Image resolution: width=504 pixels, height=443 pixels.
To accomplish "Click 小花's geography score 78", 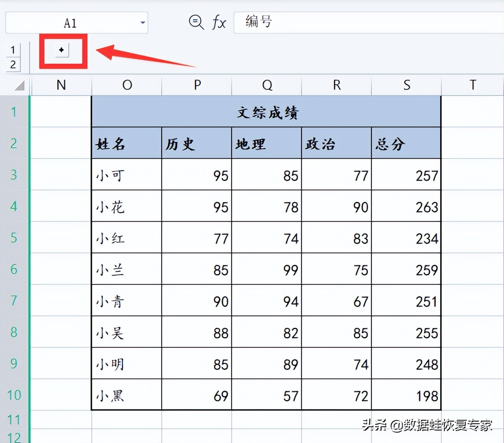I will pos(267,206).
